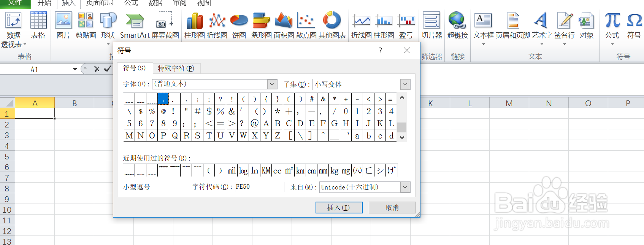644x245 pixels.
Task: Open the 文件 ribbon tab
Action: point(15,3)
